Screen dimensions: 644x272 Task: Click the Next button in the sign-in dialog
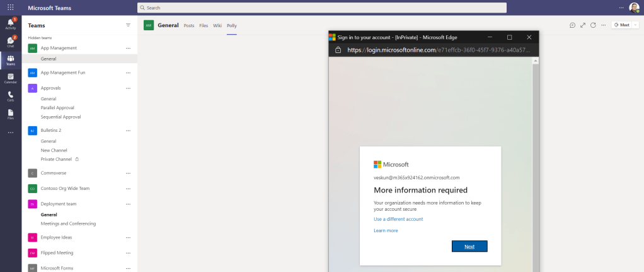pyautogui.click(x=469, y=246)
